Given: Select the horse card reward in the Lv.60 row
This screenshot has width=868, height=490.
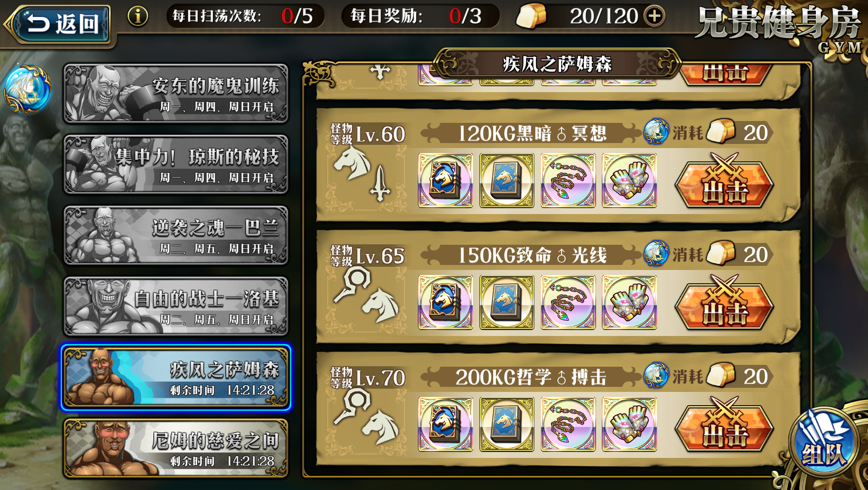Looking at the screenshot, I should click(x=445, y=181).
